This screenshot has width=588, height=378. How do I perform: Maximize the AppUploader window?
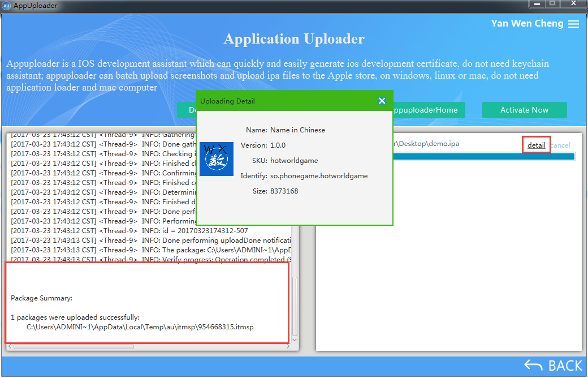pos(553,4)
